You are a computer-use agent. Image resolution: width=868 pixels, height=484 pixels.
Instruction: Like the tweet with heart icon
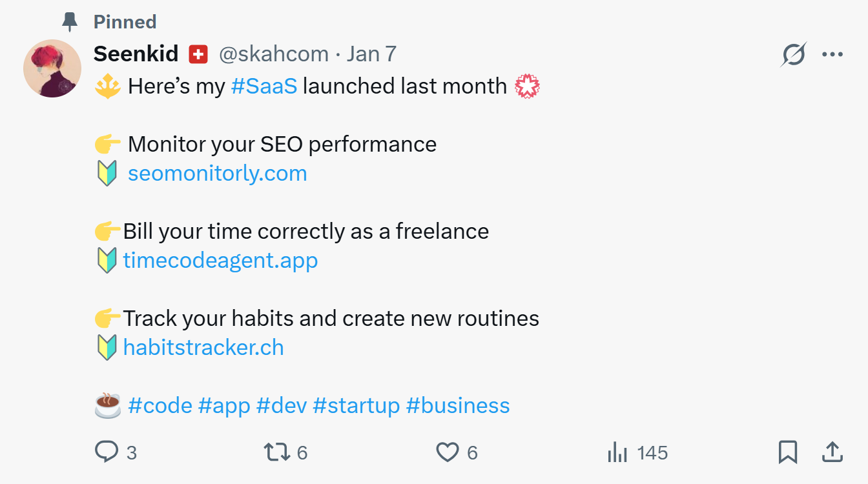click(448, 452)
